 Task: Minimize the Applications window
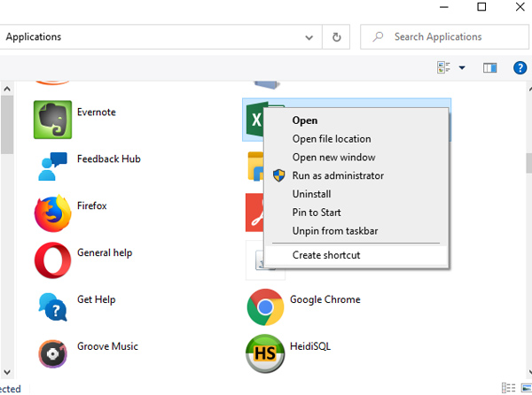point(444,7)
